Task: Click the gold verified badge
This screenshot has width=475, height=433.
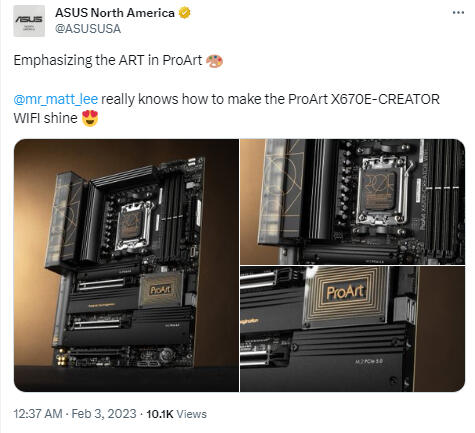Action: [x=184, y=13]
